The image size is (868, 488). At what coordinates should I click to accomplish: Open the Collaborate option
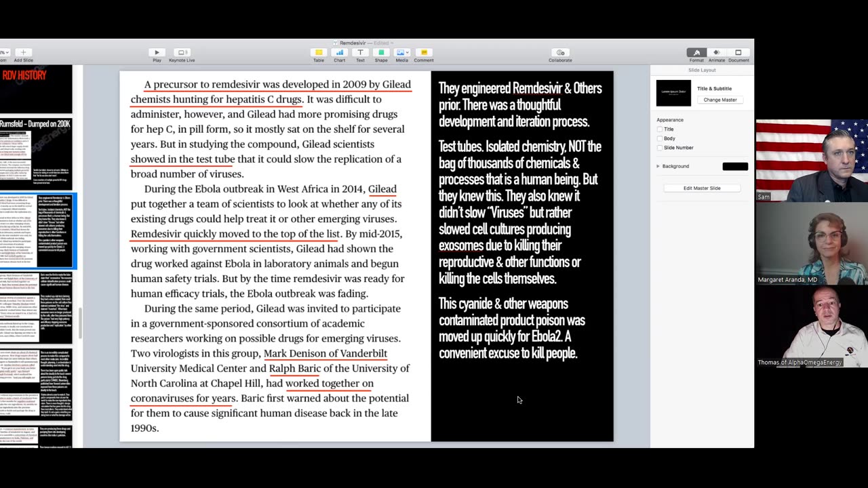[x=560, y=52]
